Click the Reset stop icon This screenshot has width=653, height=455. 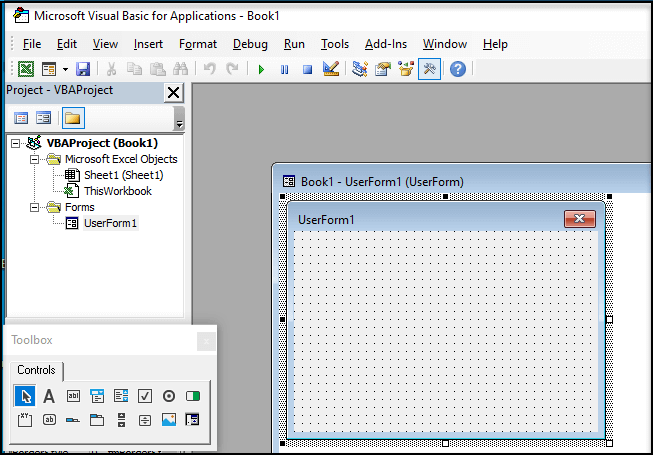pos(307,70)
